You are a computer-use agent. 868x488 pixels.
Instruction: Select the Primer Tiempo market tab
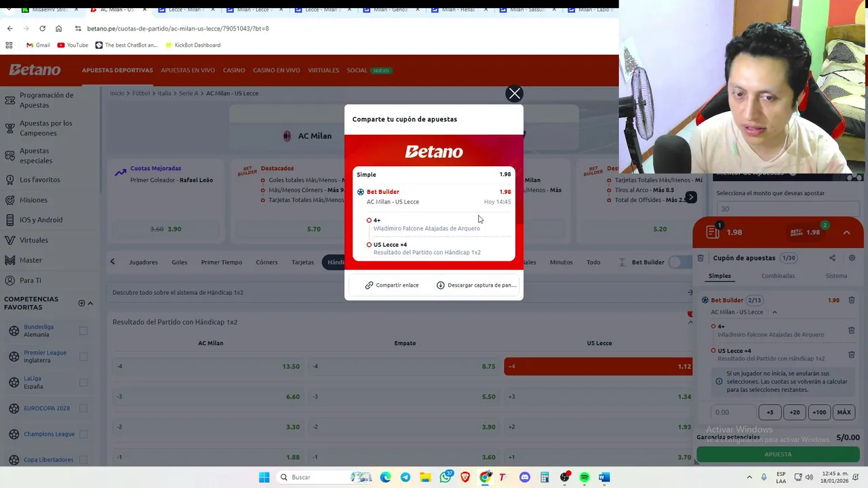(x=221, y=262)
